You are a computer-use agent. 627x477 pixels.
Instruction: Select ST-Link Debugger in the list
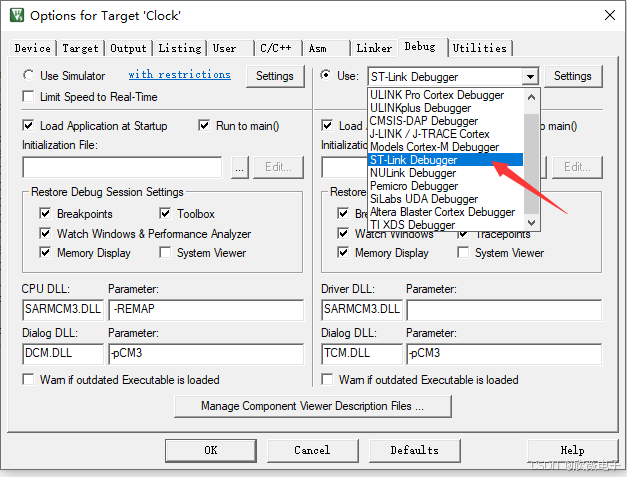point(445,160)
